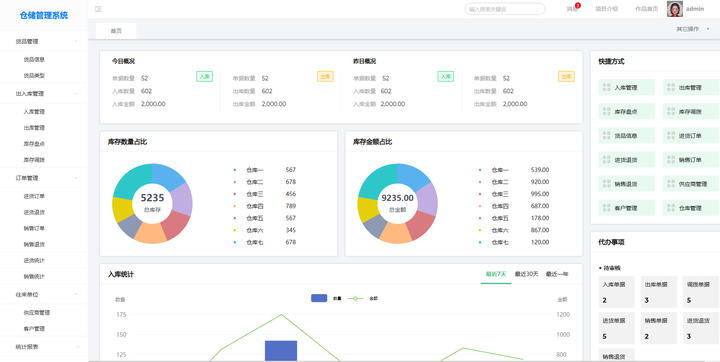
Task: Collapse the 出入库管理 sidebar group chevron
Action: click(x=76, y=93)
